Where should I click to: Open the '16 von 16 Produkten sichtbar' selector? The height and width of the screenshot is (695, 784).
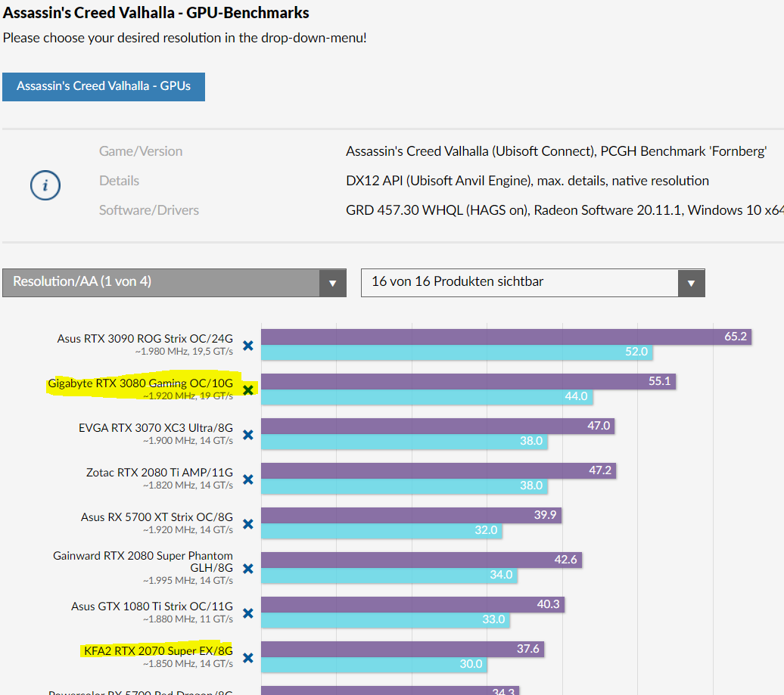533,283
